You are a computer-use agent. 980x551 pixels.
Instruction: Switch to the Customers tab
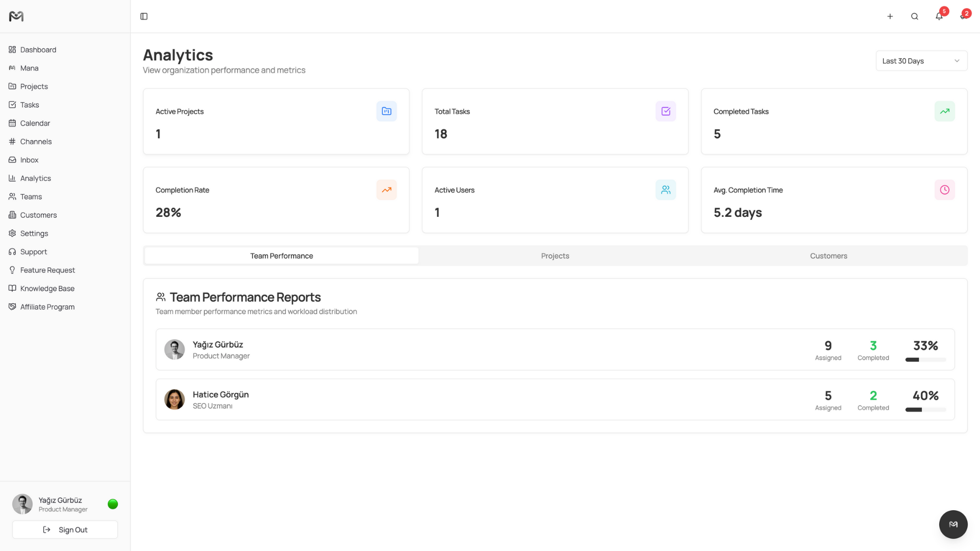(828, 256)
